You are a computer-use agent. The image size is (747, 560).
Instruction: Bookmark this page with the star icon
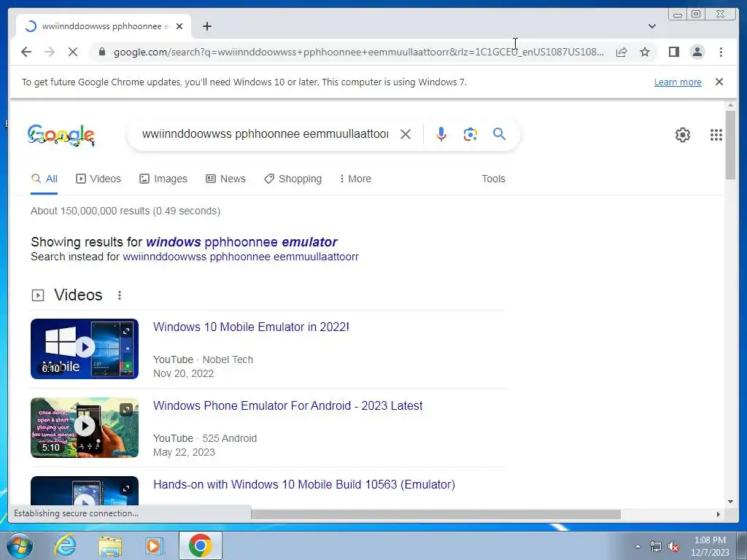[x=645, y=52]
